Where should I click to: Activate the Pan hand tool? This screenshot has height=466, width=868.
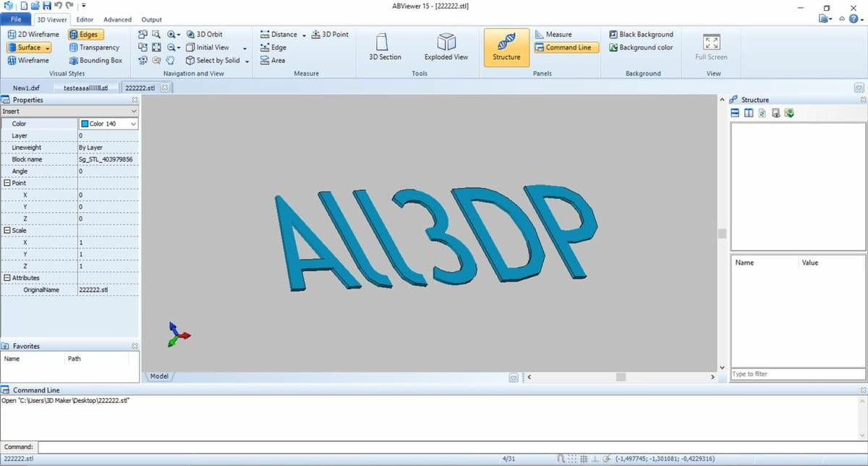coord(170,60)
